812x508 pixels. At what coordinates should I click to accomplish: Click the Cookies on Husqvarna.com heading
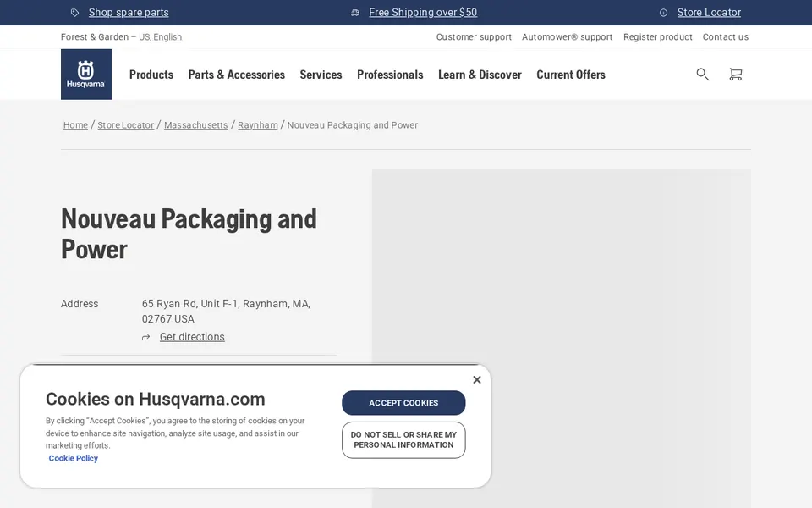(156, 399)
